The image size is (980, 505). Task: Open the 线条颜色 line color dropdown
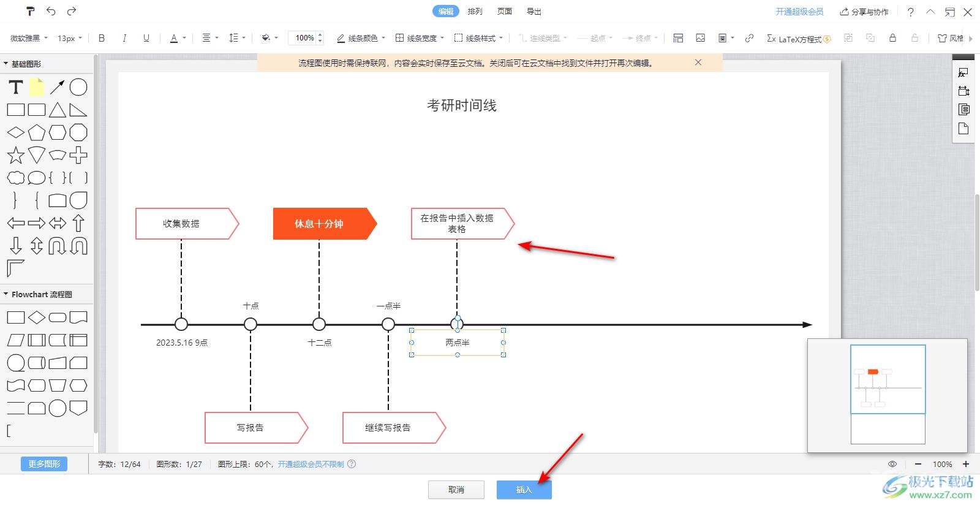(361, 38)
